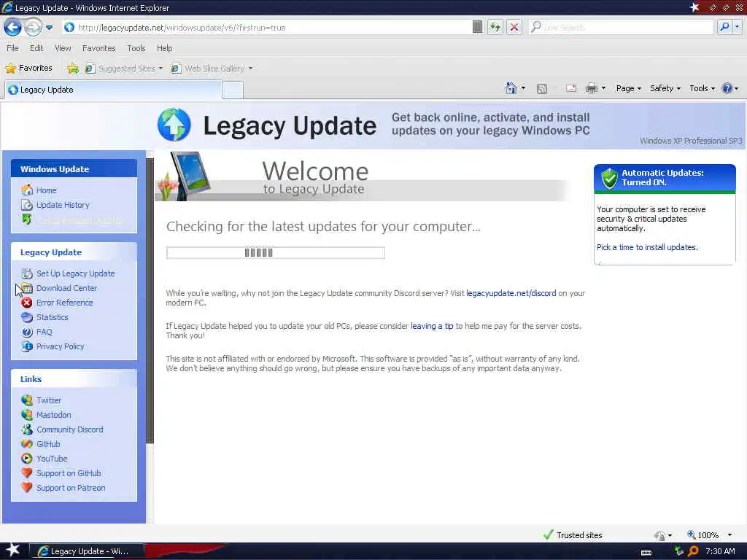Expand the Safety dropdown menu
Screen dimensions: 747x560
[665, 88]
